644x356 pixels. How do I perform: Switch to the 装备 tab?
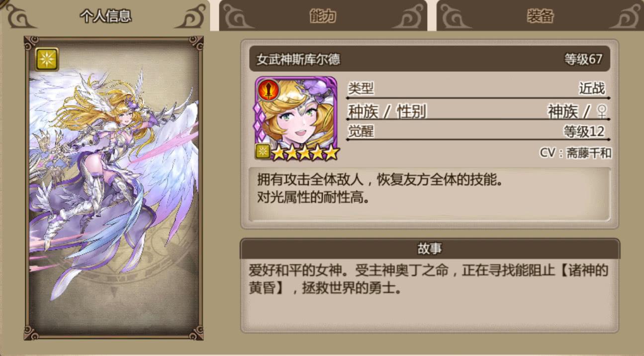point(540,16)
